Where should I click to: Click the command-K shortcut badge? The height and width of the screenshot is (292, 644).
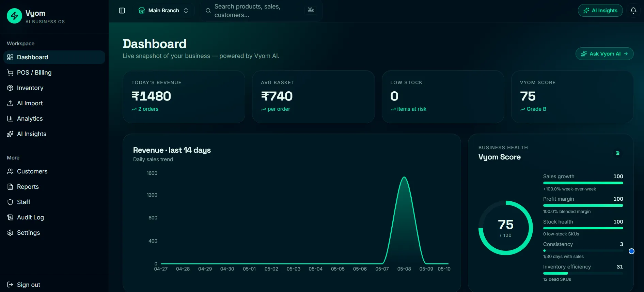pyautogui.click(x=311, y=10)
